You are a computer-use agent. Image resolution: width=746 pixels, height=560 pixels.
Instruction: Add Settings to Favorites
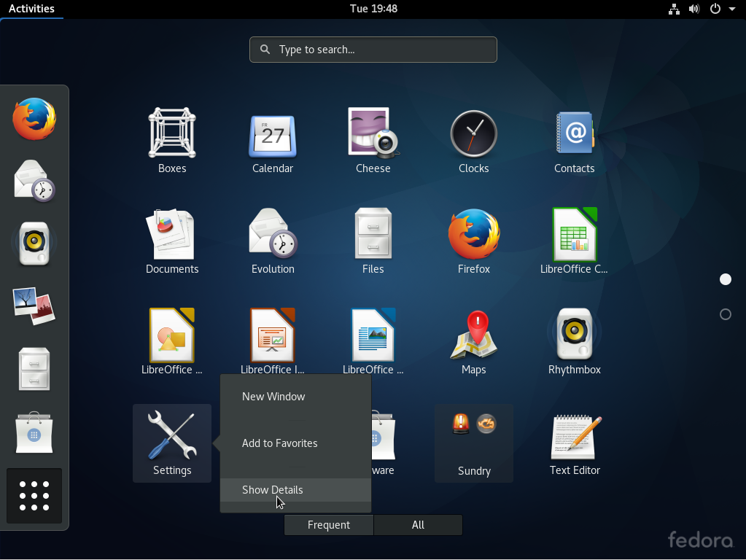click(279, 443)
